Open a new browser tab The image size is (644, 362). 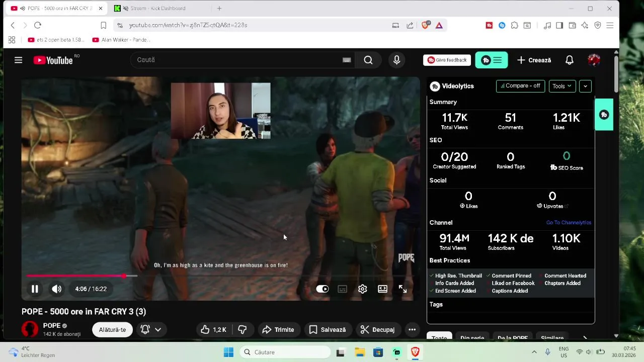click(x=219, y=8)
